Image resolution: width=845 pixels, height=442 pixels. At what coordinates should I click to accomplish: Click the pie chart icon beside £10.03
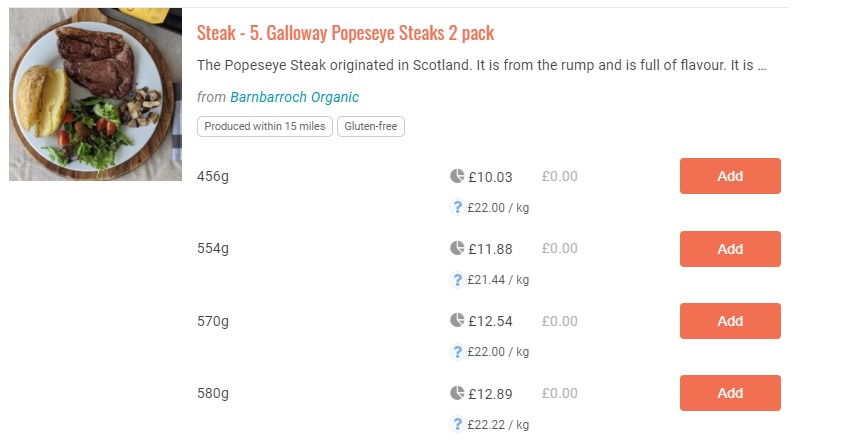[x=457, y=176]
